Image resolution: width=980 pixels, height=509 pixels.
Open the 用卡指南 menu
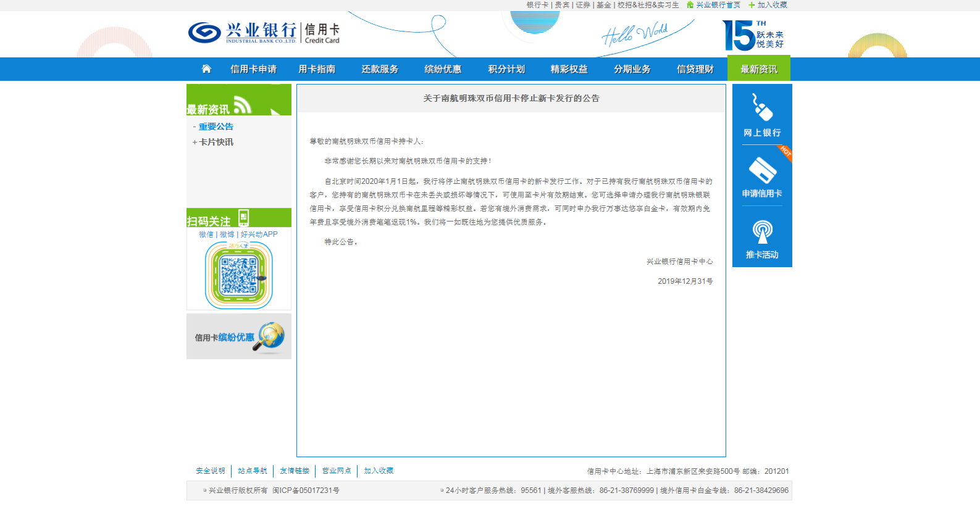coord(317,69)
